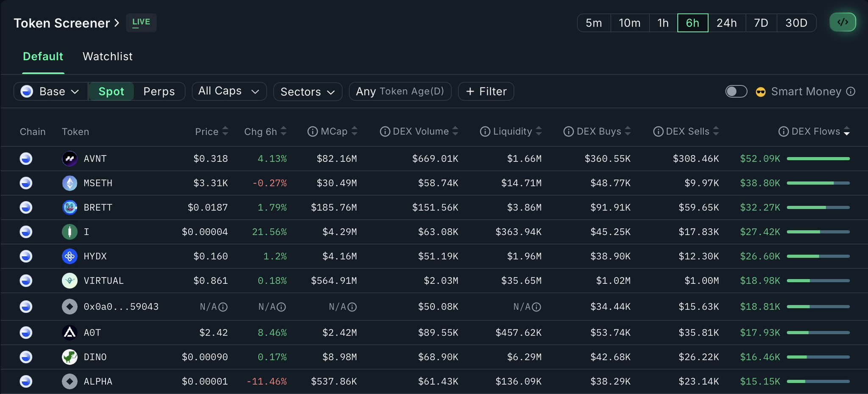
Task: Switch to the Watchlist tab
Action: click(x=108, y=56)
